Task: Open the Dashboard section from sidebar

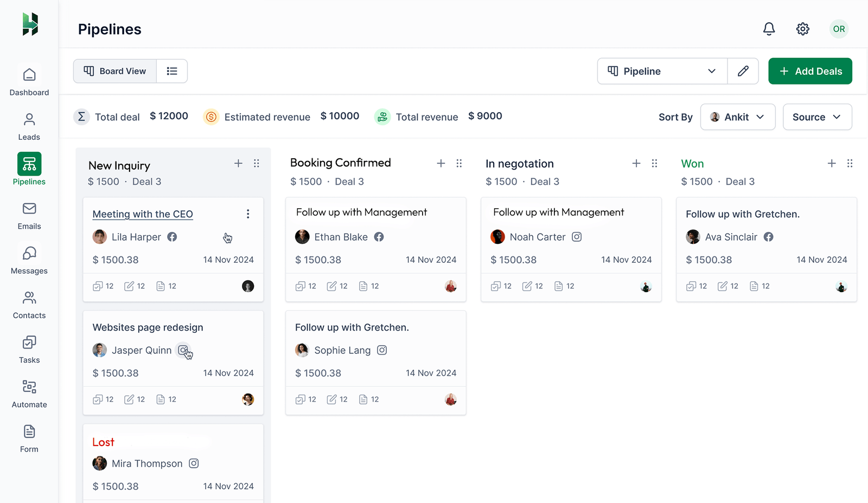Action: coord(29,80)
